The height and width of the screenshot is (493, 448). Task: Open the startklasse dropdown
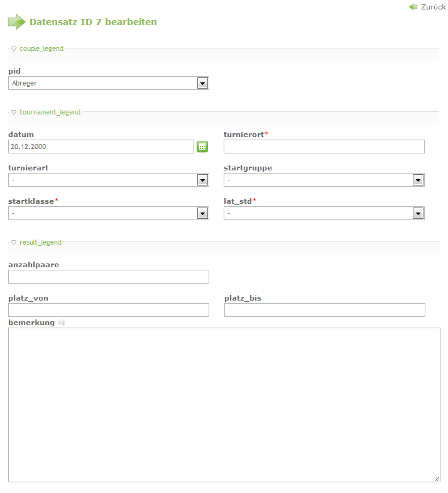[108, 213]
